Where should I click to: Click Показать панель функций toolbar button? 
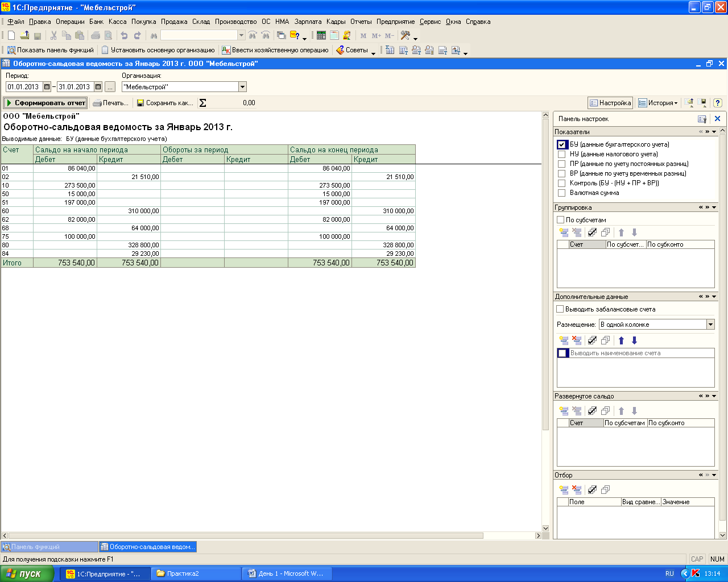pos(51,50)
